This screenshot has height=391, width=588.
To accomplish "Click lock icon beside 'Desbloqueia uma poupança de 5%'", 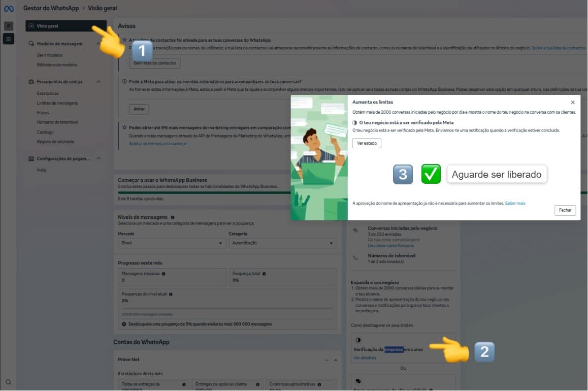I will pos(124,324).
